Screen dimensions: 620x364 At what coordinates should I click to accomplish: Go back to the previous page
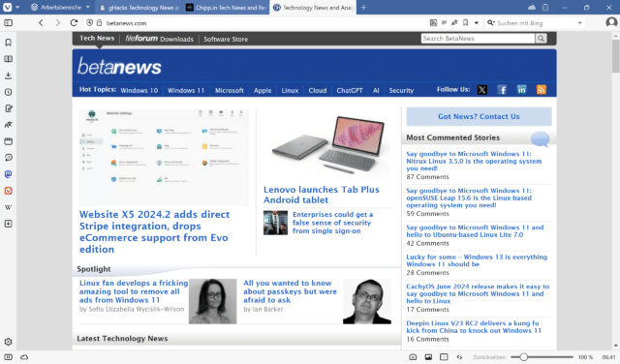(x=41, y=23)
